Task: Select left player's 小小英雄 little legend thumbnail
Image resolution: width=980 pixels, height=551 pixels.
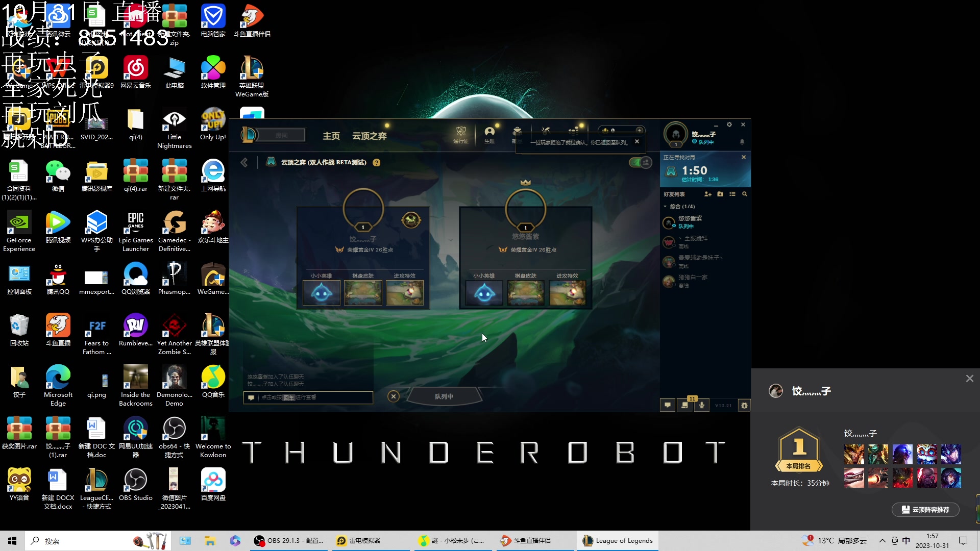Action: [x=322, y=293]
